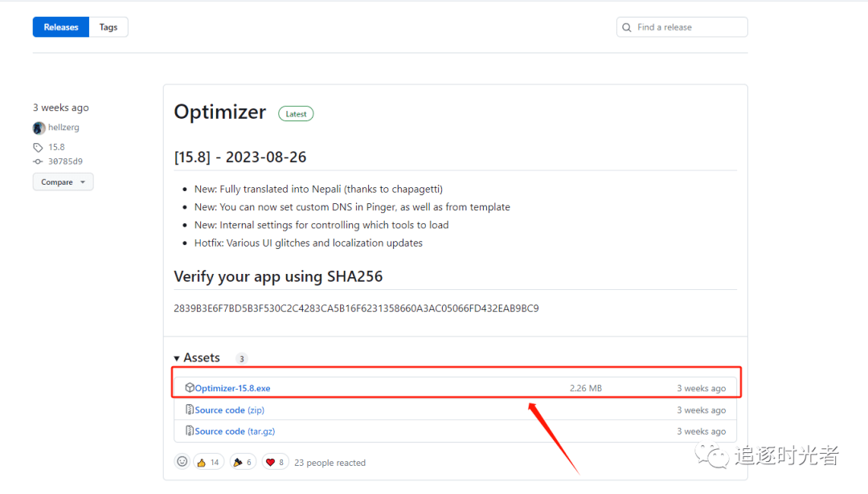Select the Releases tab

(61, 27)
